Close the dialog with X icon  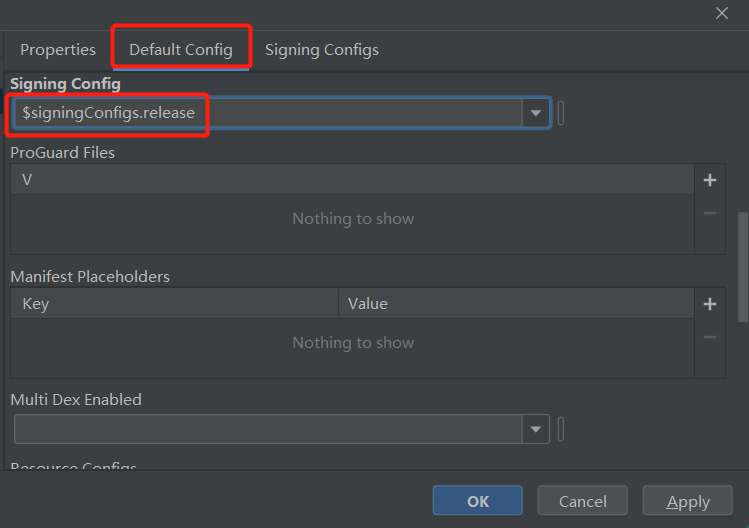click(722, 13)
